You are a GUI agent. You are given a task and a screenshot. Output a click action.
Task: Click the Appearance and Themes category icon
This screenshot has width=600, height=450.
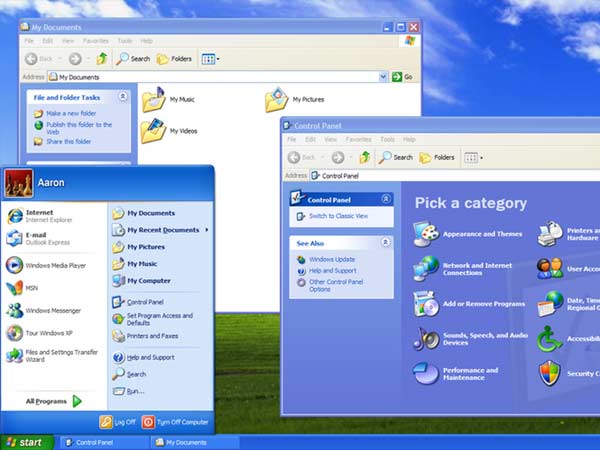click(426, 233)
